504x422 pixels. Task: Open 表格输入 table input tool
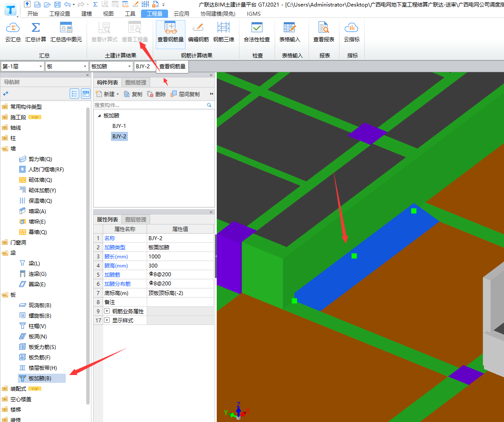point(289,33)
